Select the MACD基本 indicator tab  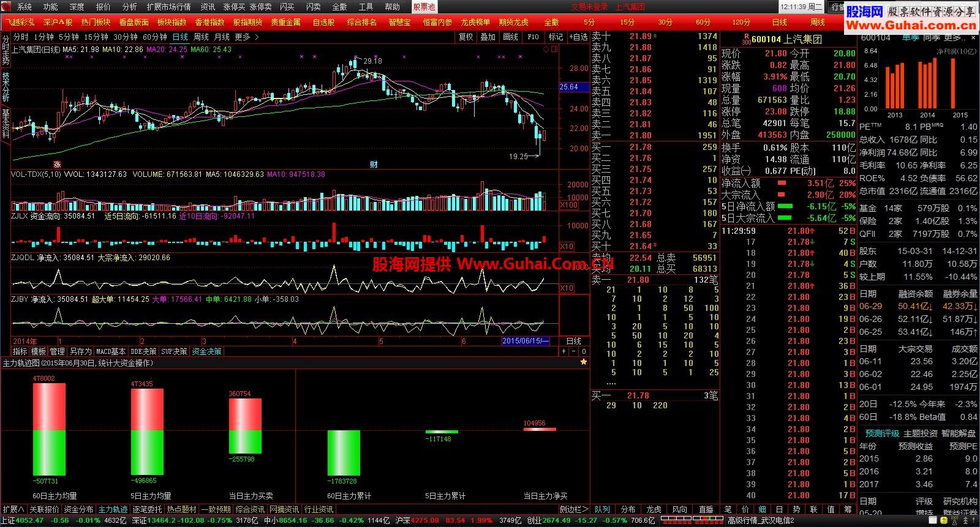point(111,351)
